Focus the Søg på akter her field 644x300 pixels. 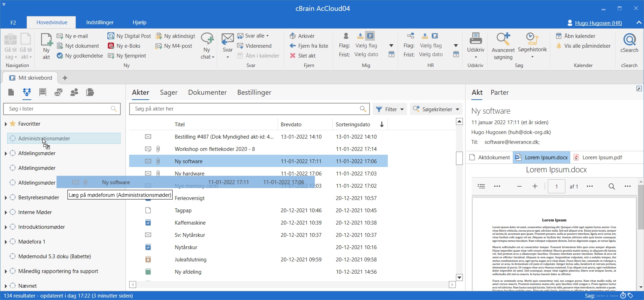point(249,109)
